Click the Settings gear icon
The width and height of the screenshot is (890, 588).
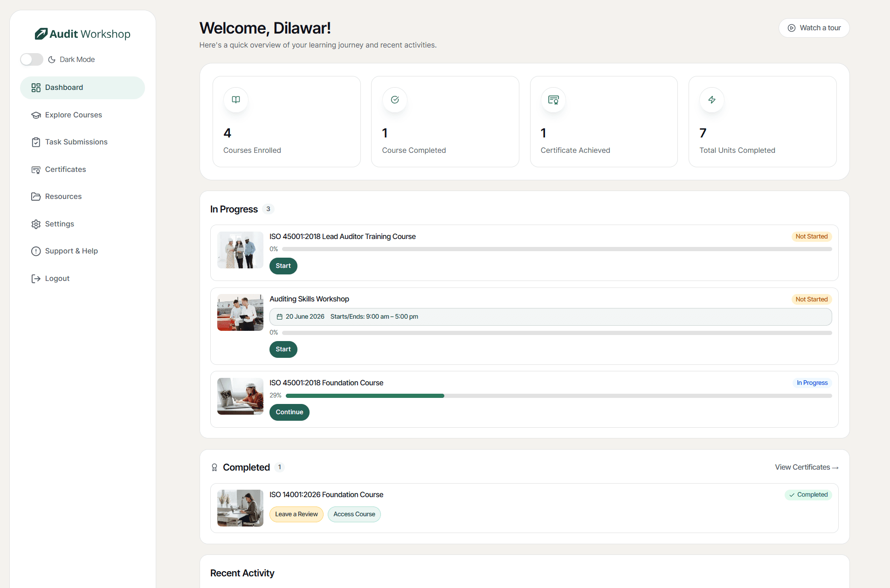point(36,224)
